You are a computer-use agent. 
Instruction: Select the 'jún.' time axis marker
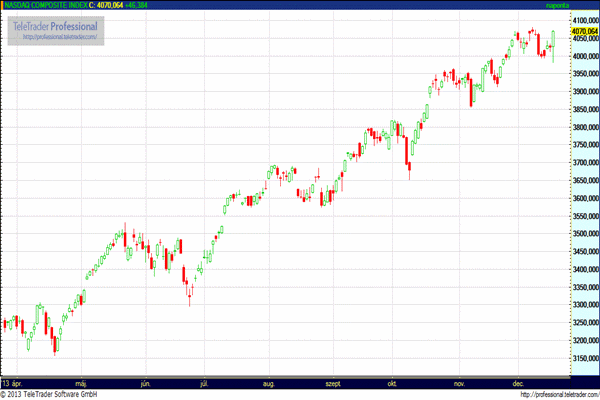click(145, 384)
